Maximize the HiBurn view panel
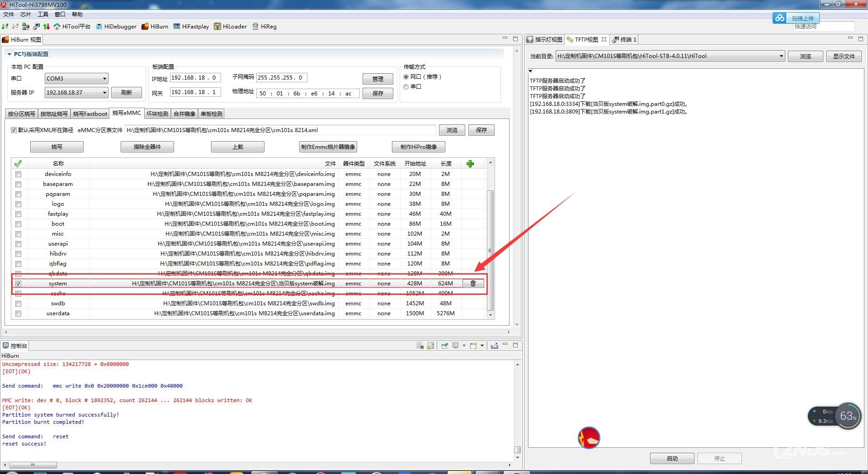Viewport: 868px width, 474px height. [x=515, y=39]
